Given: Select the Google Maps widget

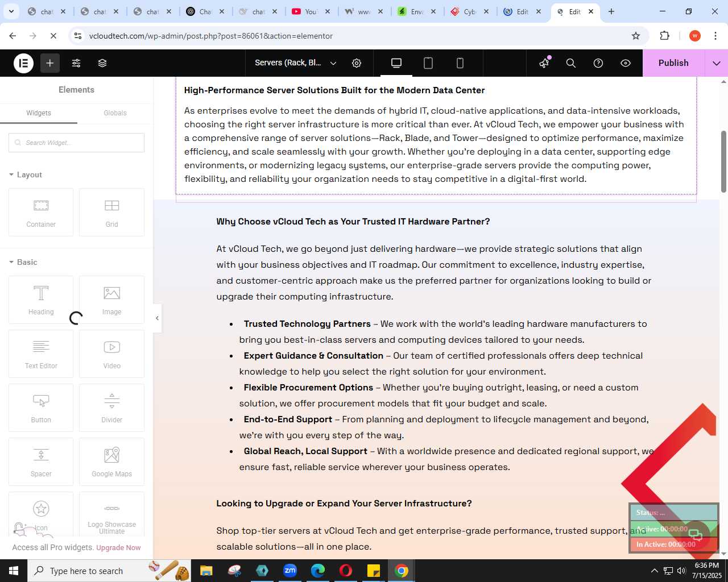Looking at the screenshot, I should click(111, 462).
